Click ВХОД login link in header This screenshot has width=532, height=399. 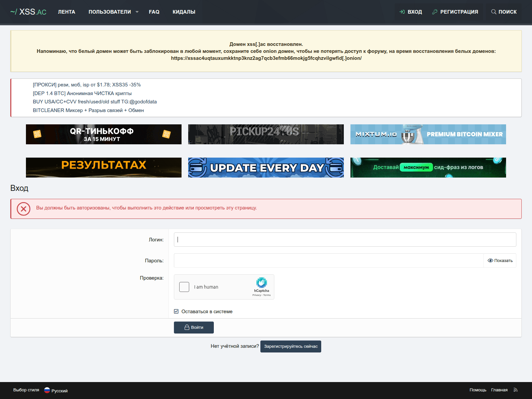[x=411, y=12]
